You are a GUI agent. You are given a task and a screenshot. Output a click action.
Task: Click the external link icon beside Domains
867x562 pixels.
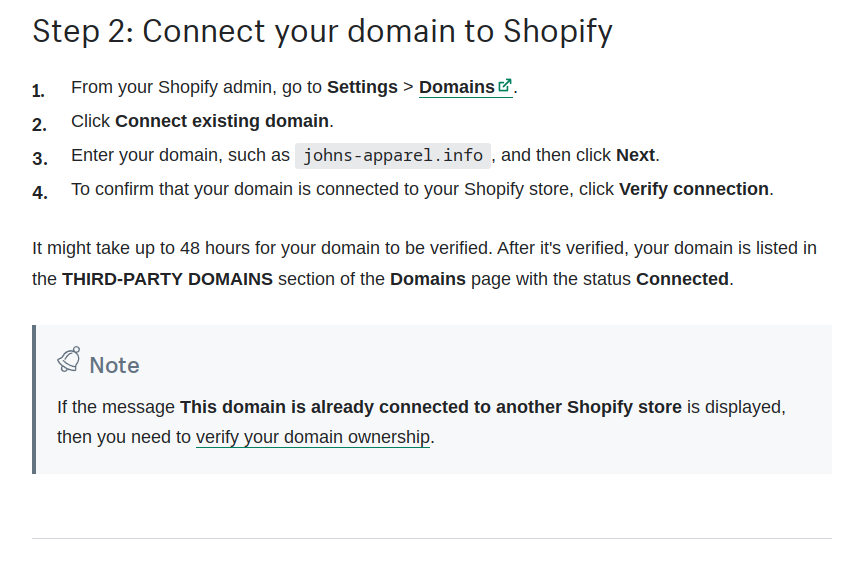pos(505,85)
